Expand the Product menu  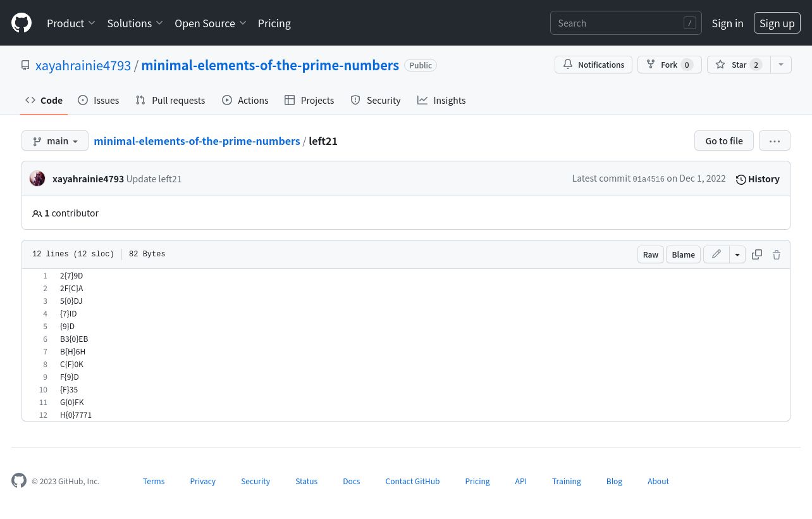point(71,23)
